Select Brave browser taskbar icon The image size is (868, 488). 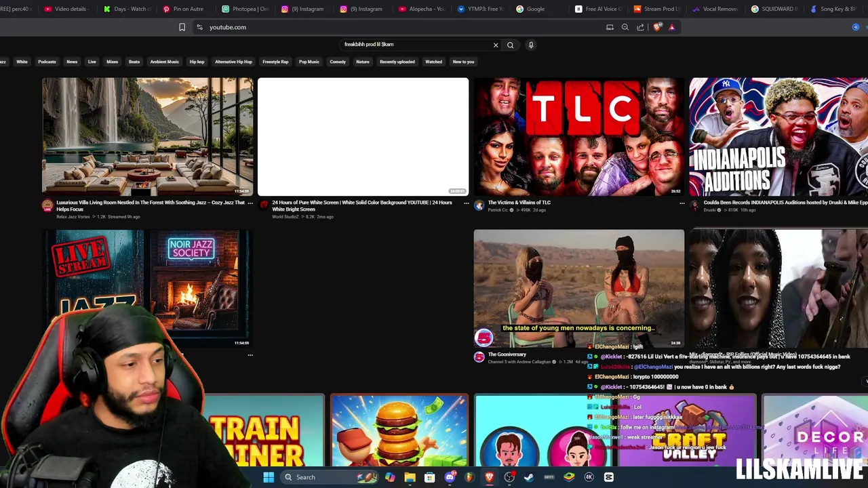coord(489,477)
